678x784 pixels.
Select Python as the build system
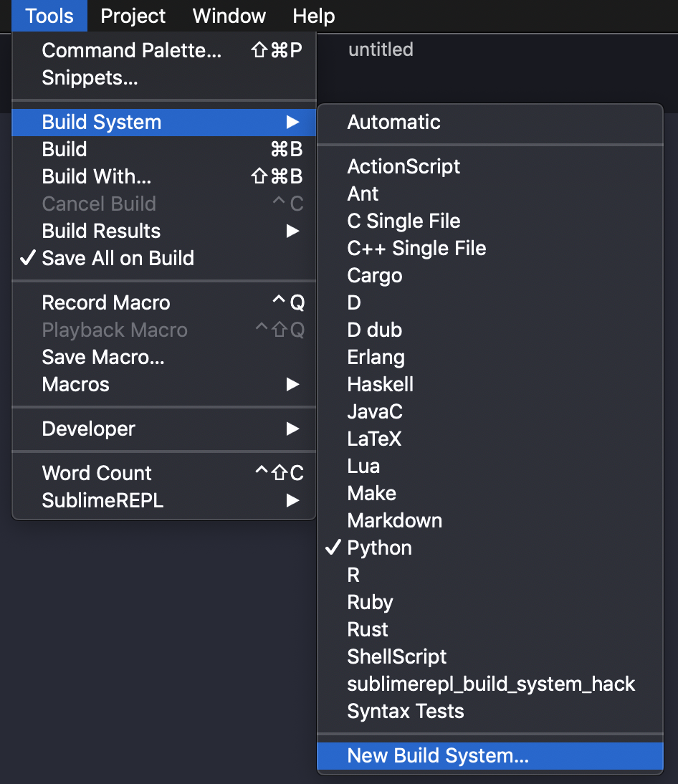click(x=379, y=548)
